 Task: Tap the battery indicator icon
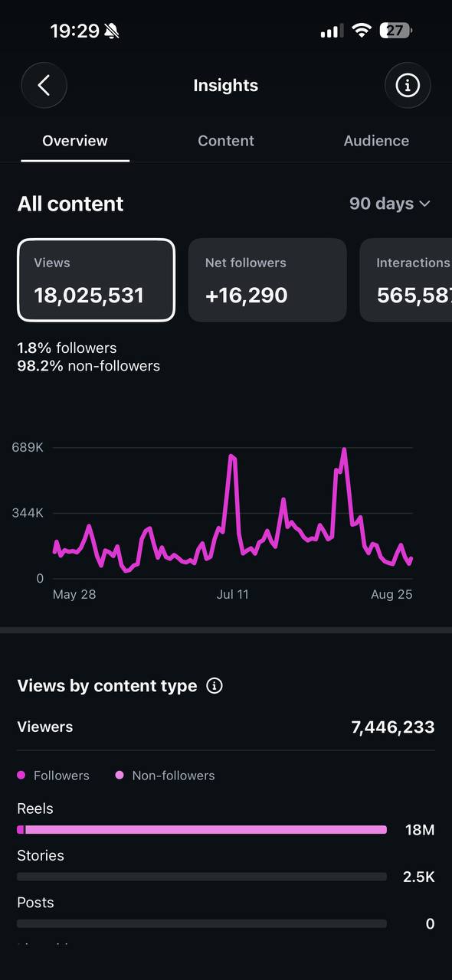[396, 31]
